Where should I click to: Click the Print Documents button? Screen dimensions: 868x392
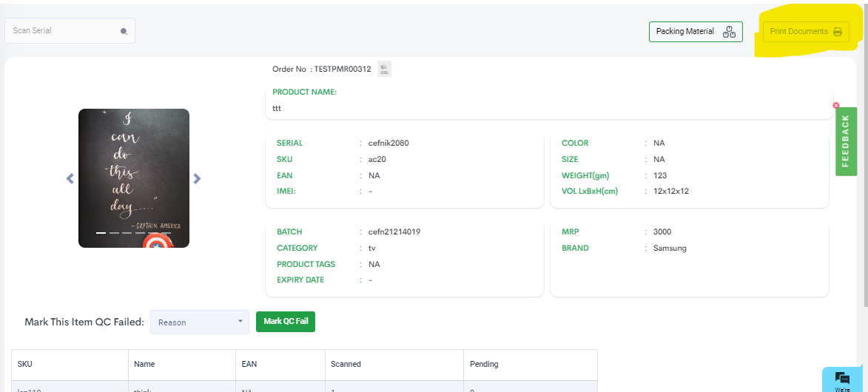click(x=806, y=32)
